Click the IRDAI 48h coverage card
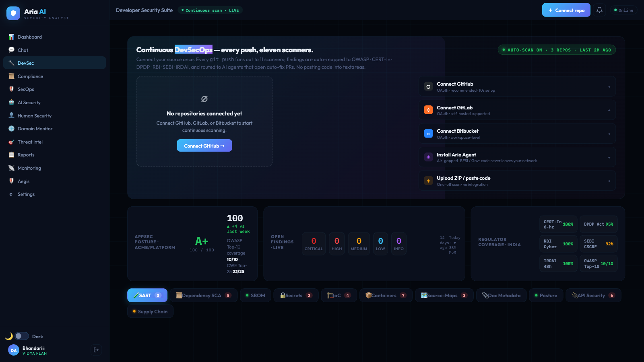The width and height of the screenshot is (644, 362). click(x=558, y=263)
